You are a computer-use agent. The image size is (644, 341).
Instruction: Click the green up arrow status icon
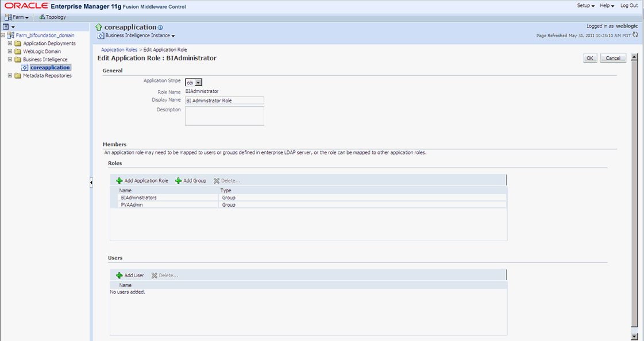click(99, 27)
